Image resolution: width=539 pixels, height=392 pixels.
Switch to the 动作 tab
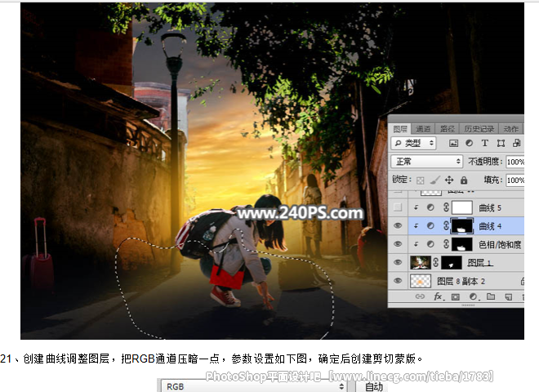tap(510, 129)
